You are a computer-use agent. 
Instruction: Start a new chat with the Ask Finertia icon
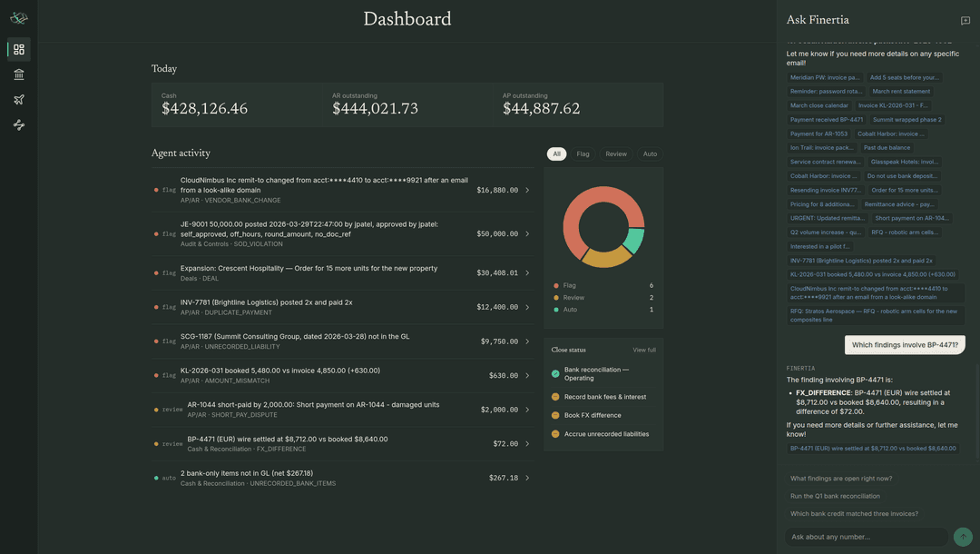click(x=965, y=21)
